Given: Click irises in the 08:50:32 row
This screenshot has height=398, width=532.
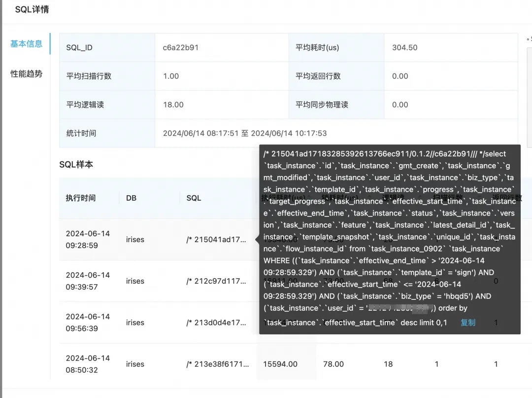Looking at the screenshot, I should click(x=135, y=364).
